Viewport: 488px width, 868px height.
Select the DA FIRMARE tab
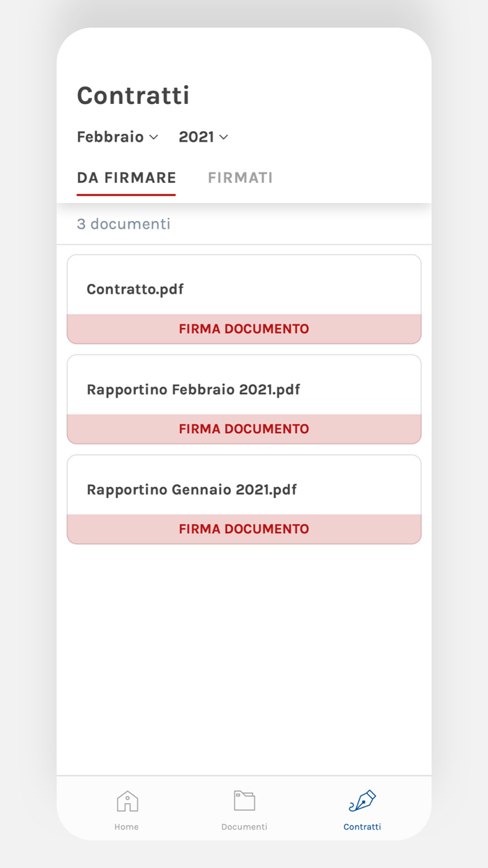(126, 178)
